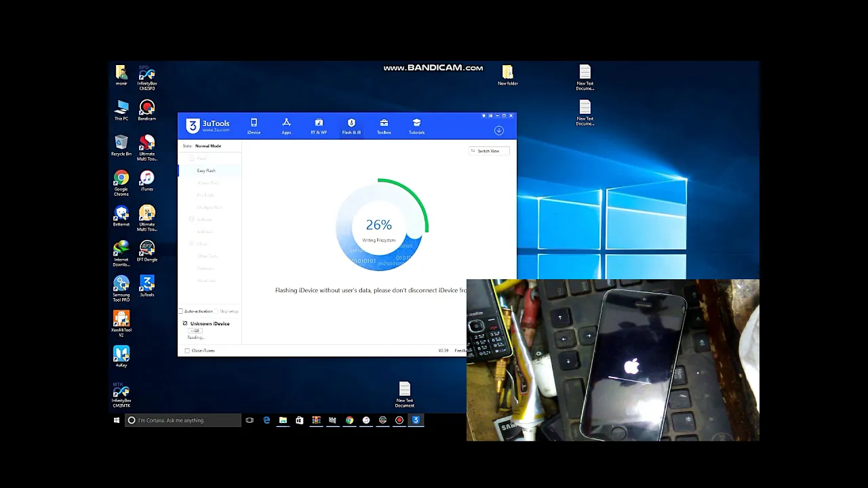Switch to 3uTools in the taskbar
868x488 pixels.
(416, 420)
